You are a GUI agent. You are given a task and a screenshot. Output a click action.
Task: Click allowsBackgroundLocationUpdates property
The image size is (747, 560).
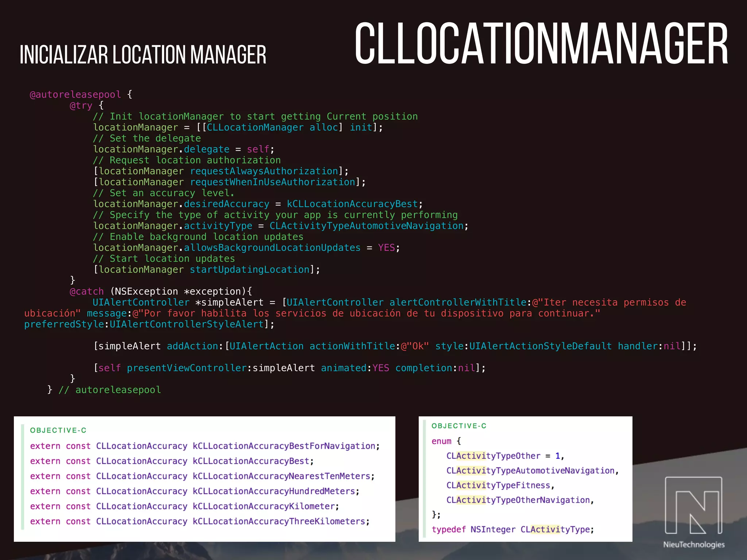point(272,248)
